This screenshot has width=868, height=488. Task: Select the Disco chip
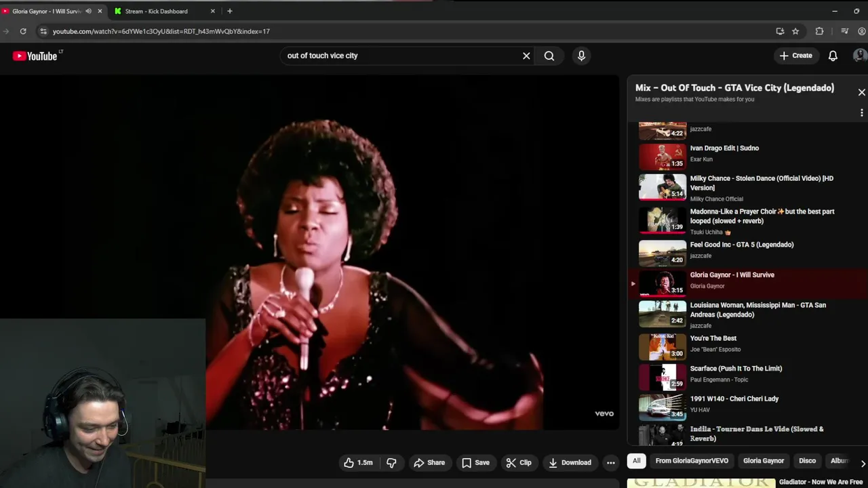click(807, 461)
